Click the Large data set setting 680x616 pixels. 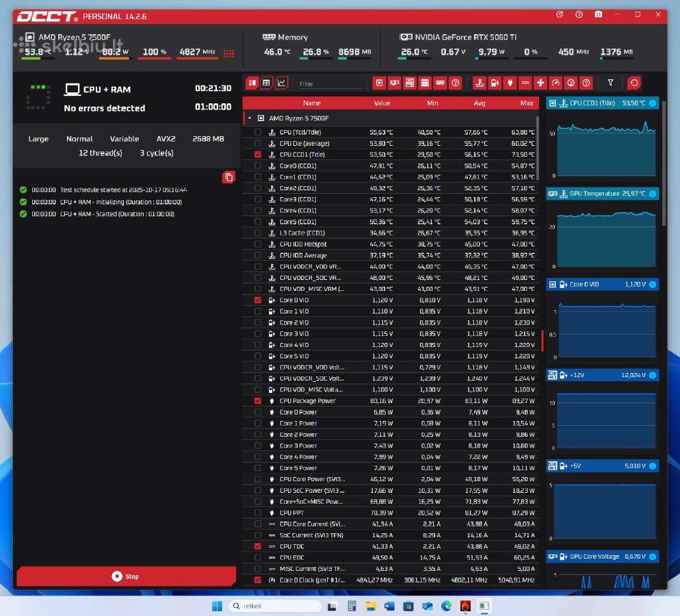(38, 139)
